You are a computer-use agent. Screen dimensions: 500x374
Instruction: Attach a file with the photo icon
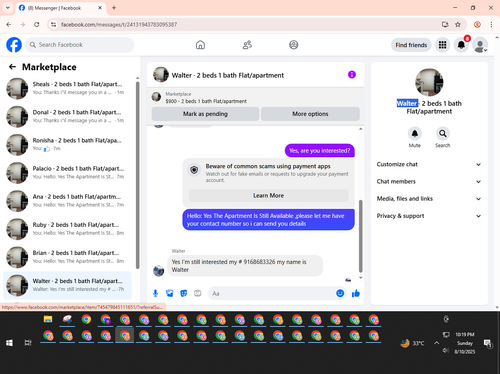pyautogui.click(x=170, y=293)
